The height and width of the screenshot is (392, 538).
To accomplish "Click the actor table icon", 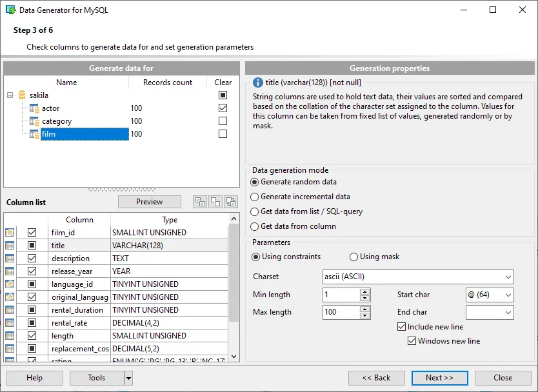I will coord(35,108).
